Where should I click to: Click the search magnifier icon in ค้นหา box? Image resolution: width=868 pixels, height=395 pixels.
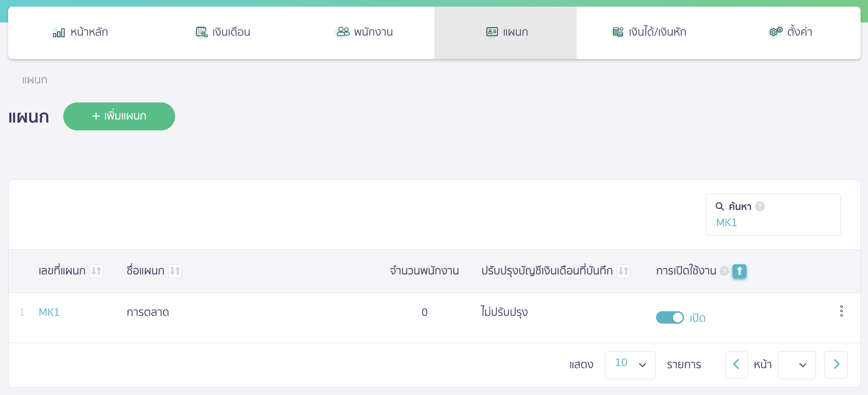(x=720, y=206)
